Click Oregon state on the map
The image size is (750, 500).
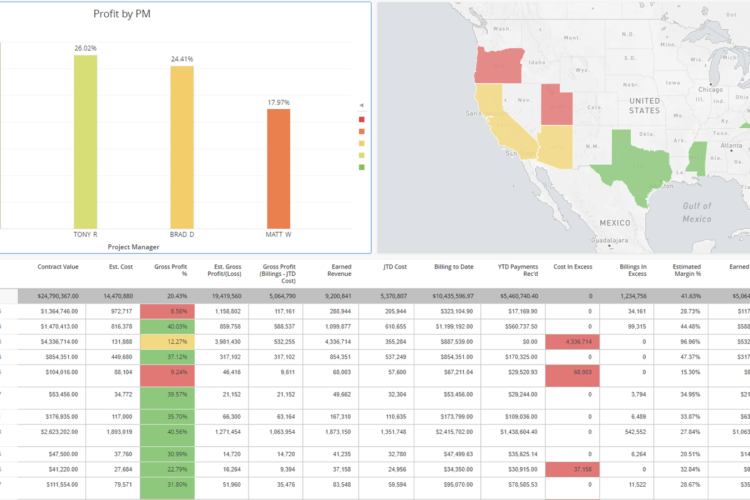point(499,66)
